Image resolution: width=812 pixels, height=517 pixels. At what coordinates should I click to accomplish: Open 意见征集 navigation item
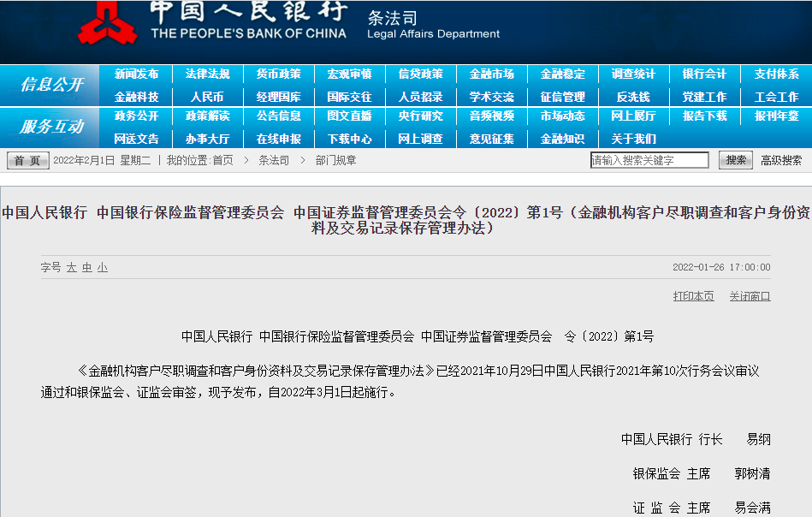[x=491, y=139]
